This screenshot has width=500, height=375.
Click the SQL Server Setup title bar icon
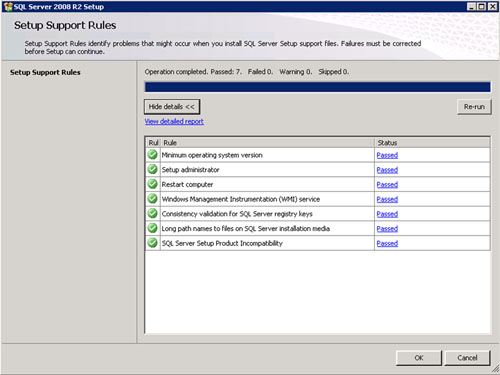[x=8, y=6]
